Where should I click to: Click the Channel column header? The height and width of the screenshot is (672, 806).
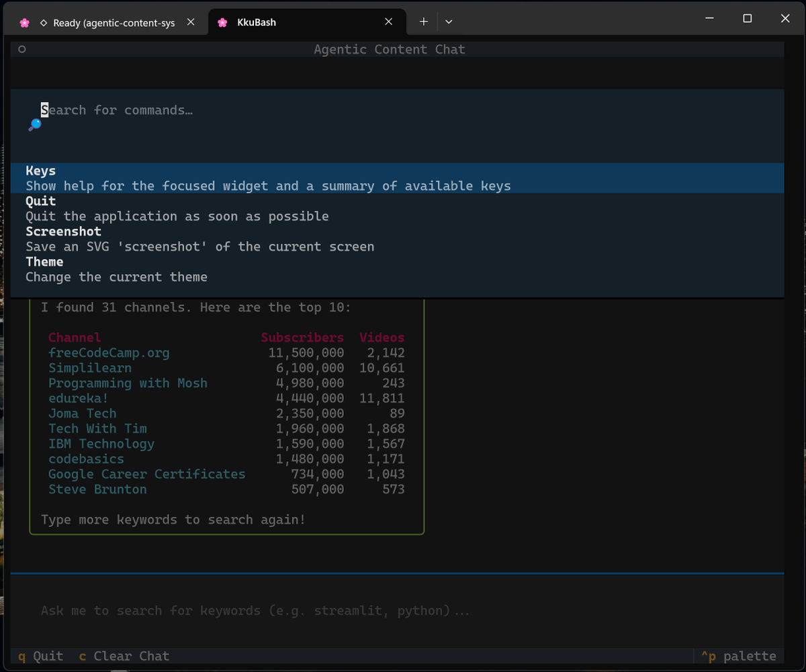75,338
